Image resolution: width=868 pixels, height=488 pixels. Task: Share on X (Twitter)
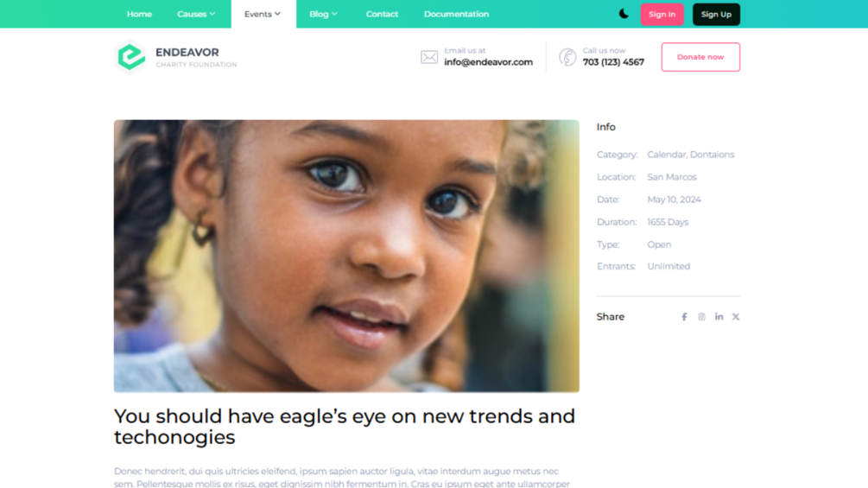(x=736, y=317)
